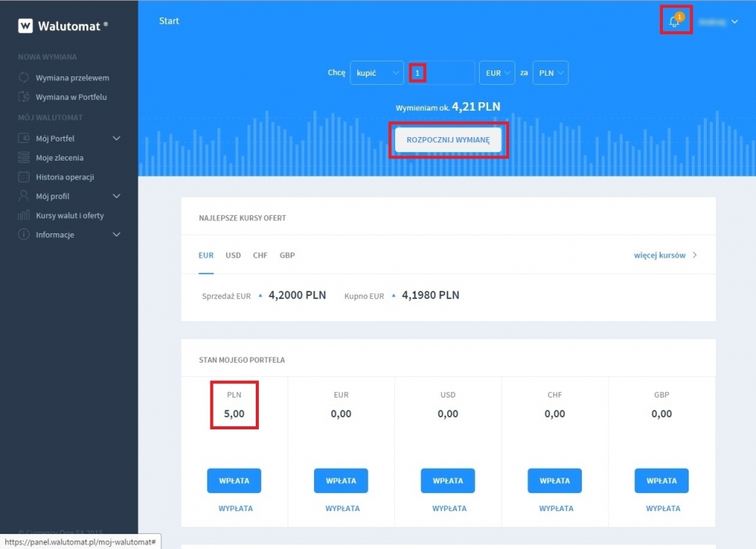Expand the Mój profil submenu chevron
Viewport: 756px width, 549px height.
pos(117,196)
